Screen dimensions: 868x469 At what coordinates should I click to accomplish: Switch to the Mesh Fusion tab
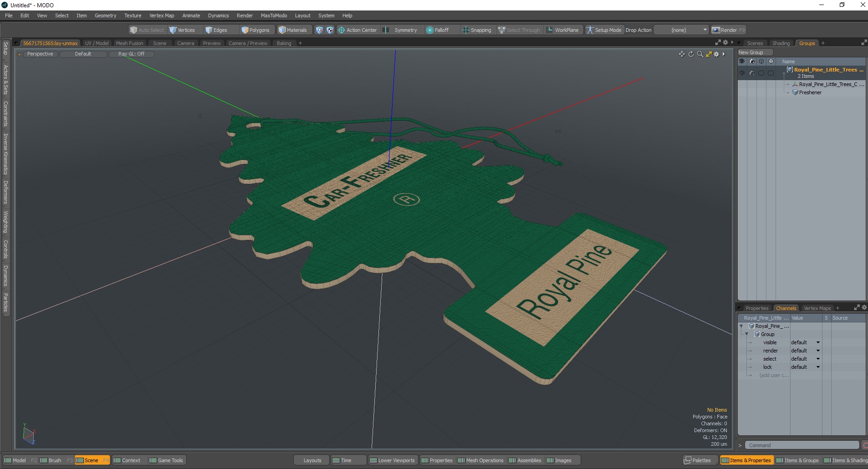[x=129, y=43]
